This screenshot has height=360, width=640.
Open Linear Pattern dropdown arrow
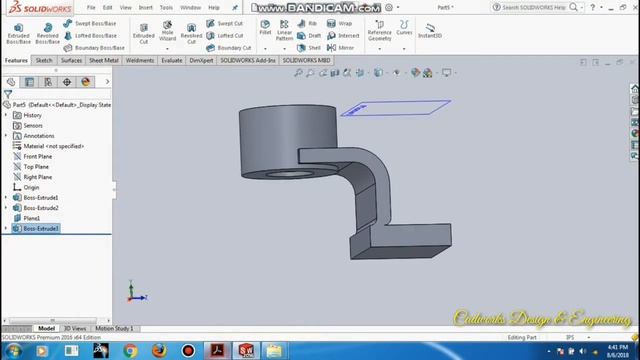[284, 49]
